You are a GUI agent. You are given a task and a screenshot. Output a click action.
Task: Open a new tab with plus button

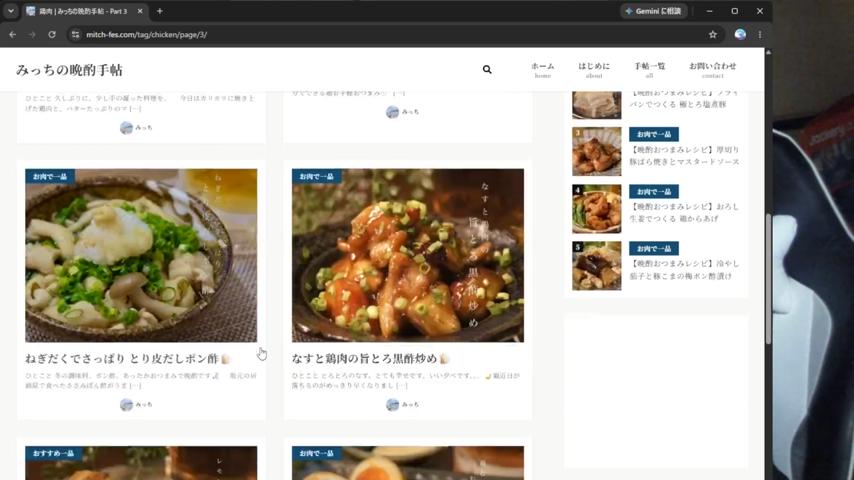(x=160, y=11)
